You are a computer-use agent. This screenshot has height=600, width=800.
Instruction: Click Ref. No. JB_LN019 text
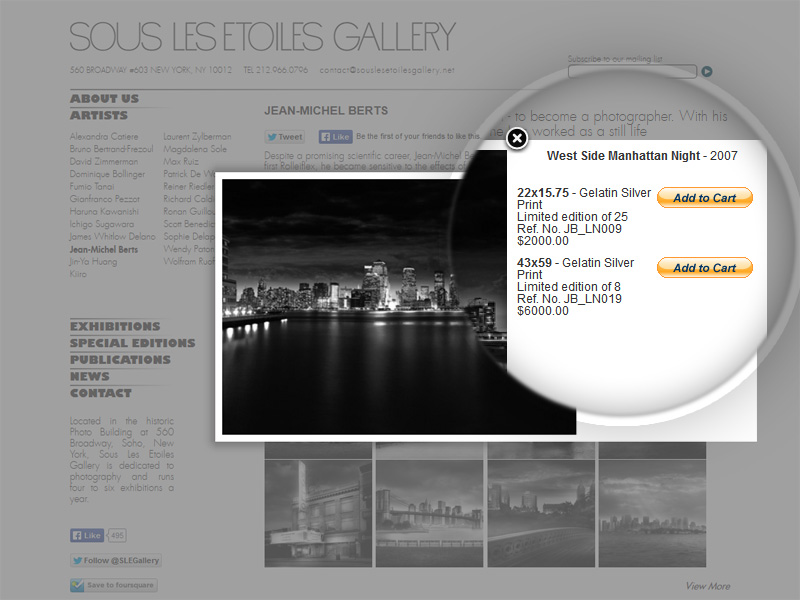coord(569,298)
